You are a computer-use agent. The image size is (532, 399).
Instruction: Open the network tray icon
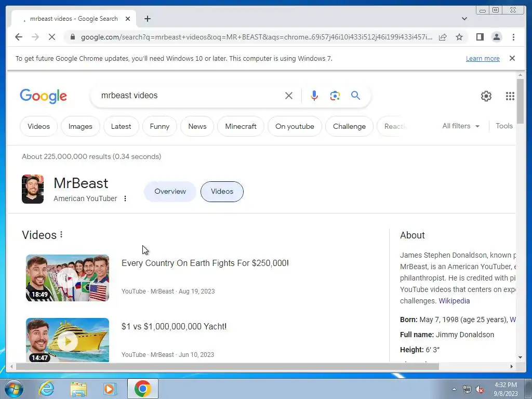[467, 390]
